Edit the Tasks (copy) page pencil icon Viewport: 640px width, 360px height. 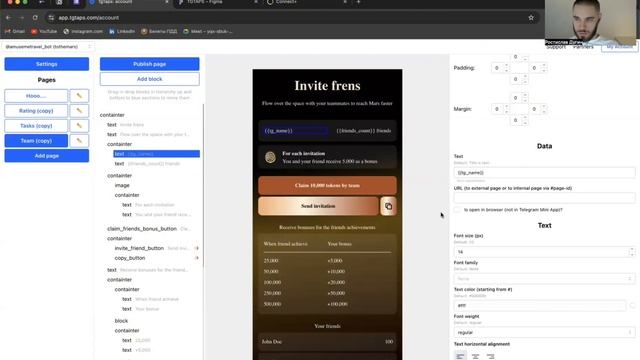click(79, 126)
